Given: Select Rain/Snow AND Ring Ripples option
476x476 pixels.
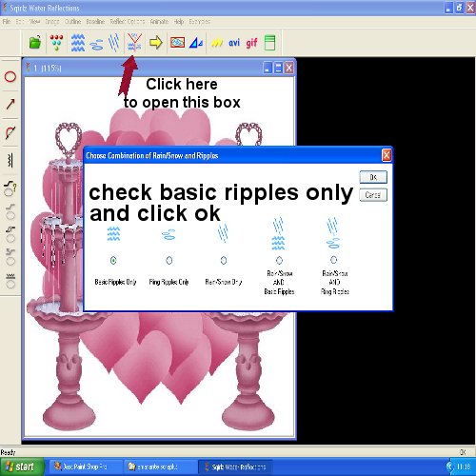Looking at the screenshot, I should [334, 260].
